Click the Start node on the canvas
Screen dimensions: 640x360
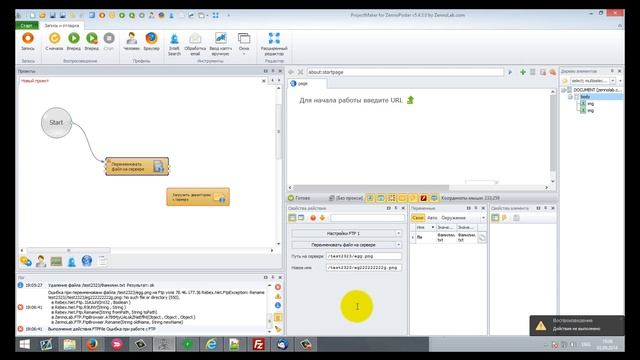click(56, 122)
